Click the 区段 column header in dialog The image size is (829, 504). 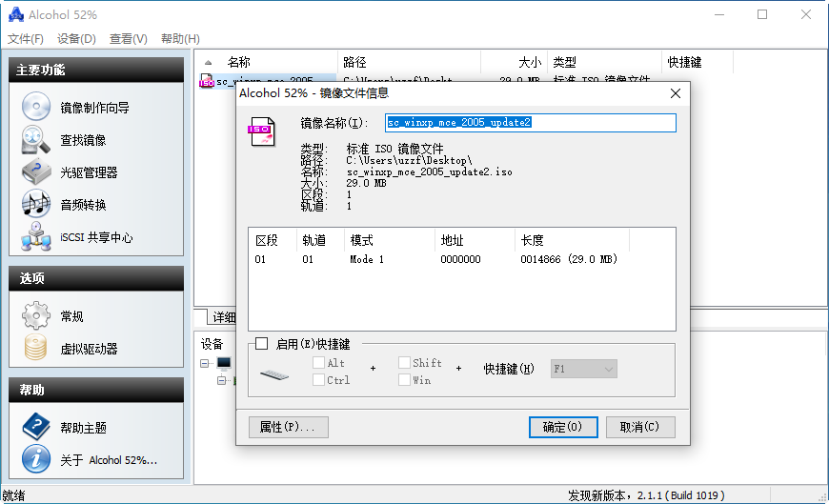(x=273, y=241)
